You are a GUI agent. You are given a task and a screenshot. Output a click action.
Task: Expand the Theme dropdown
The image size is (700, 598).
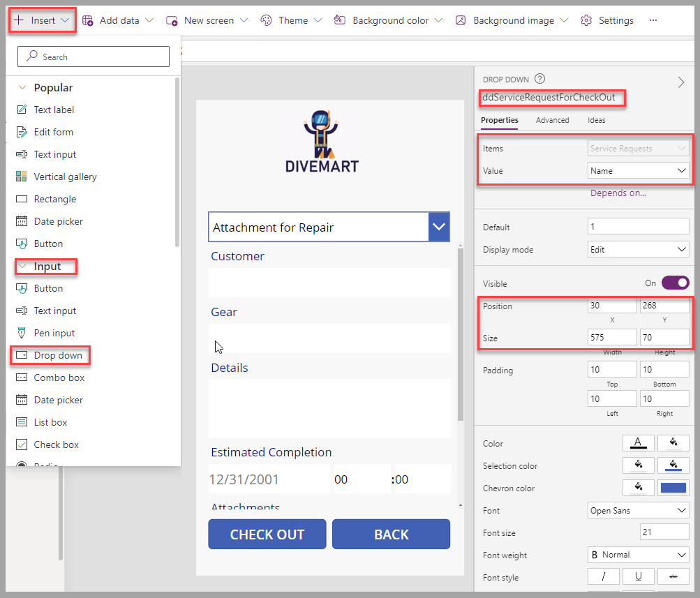(290, 20)
